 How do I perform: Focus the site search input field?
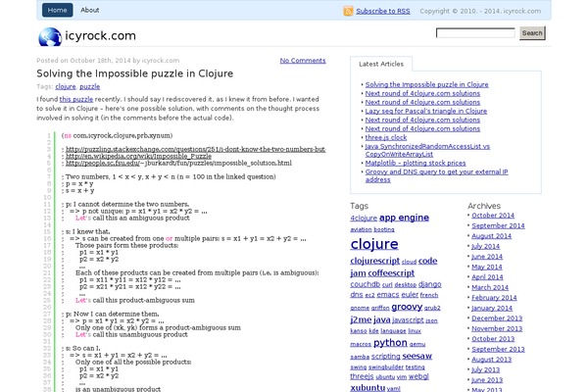pyautogui.click(x=475, y=33)
